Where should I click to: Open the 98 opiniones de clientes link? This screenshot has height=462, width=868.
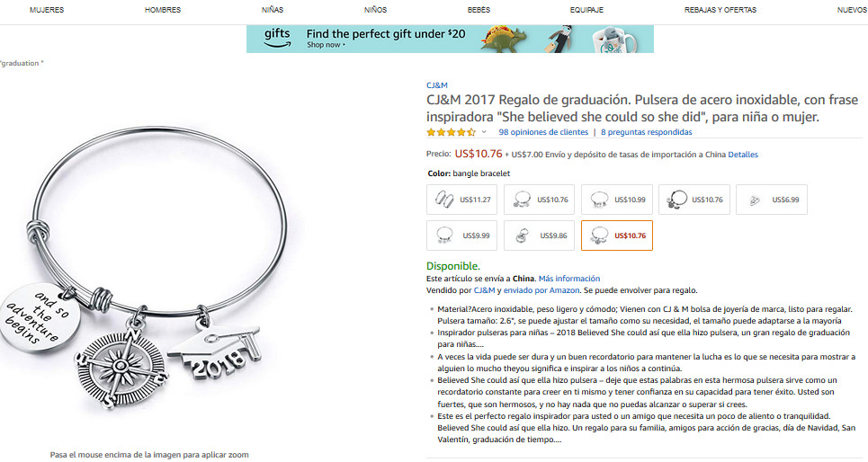[x=543, y=132]
